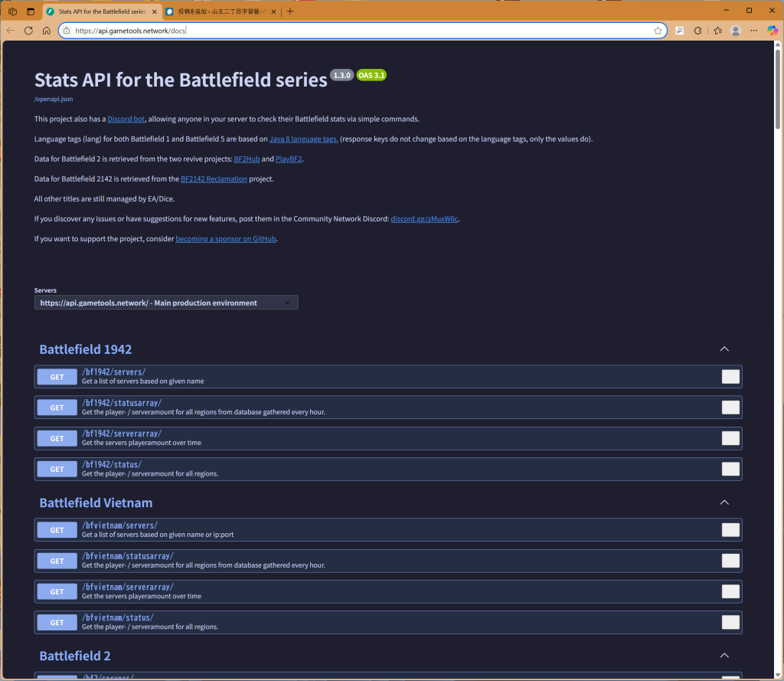
Task: Go to the browser home page
Action: (47, 31)
